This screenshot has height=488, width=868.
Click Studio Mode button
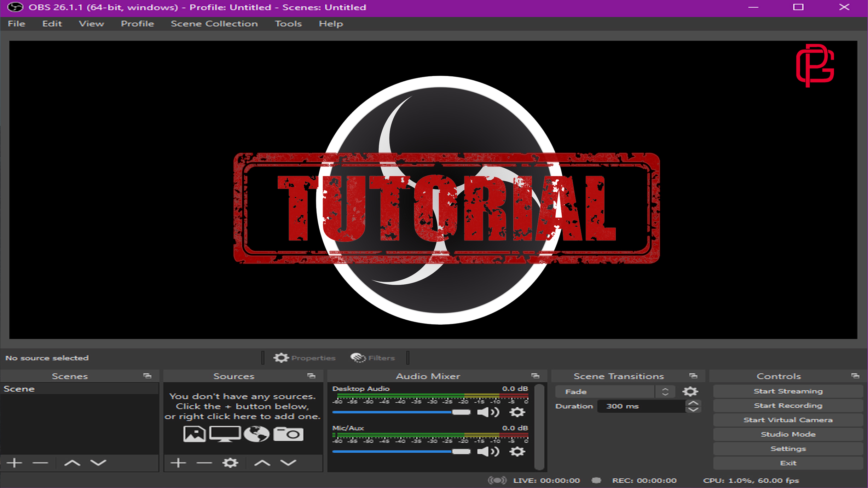coord(787,434)
